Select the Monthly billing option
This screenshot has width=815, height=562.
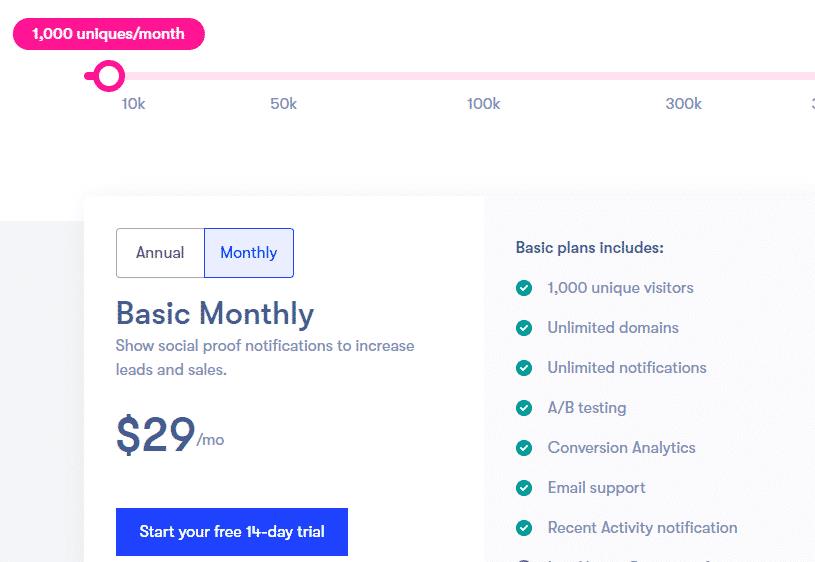click(x=249, y=253)
